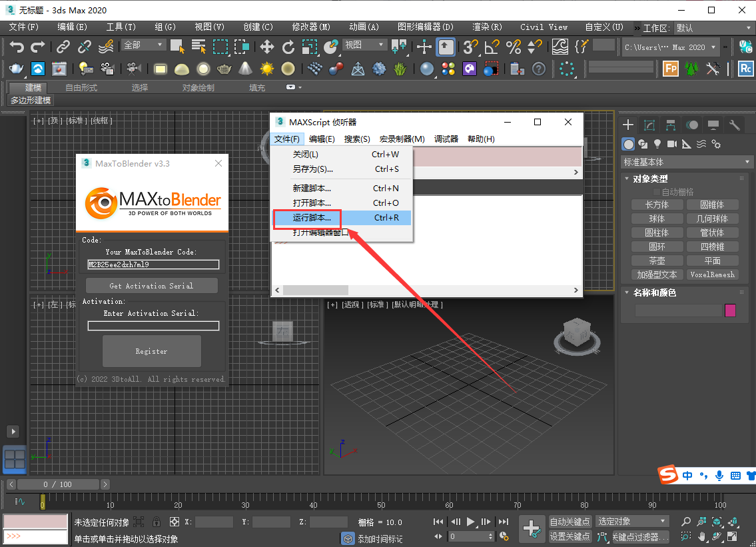Viewport: 756px width, 547px height.
Task: Select the Helpers category icon
Action: pos(687,144)
